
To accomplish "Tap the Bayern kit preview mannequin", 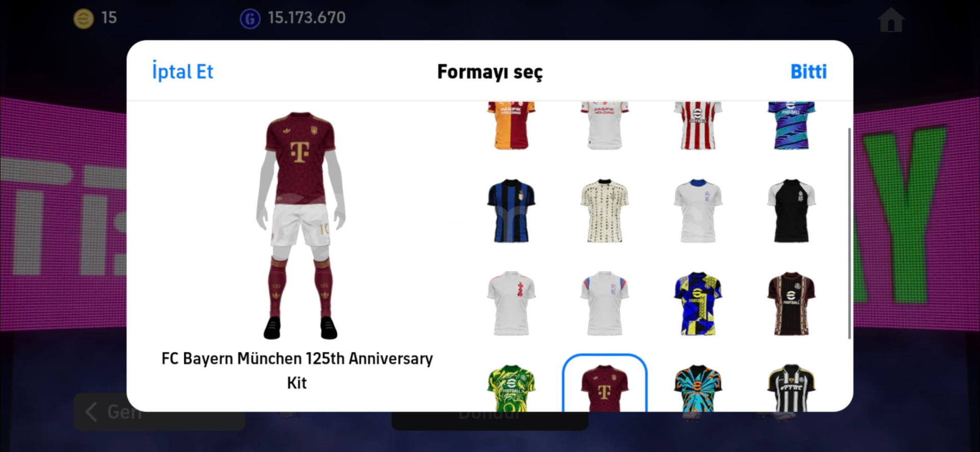I will tap(300, 225).
